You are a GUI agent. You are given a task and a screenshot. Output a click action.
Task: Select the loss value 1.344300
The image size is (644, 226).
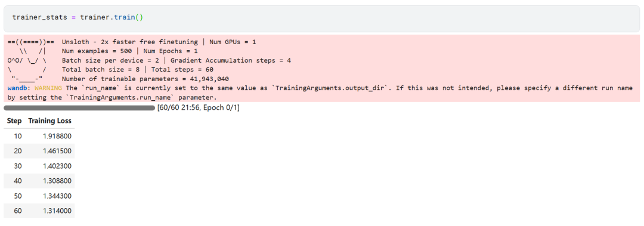coord(57,196)
